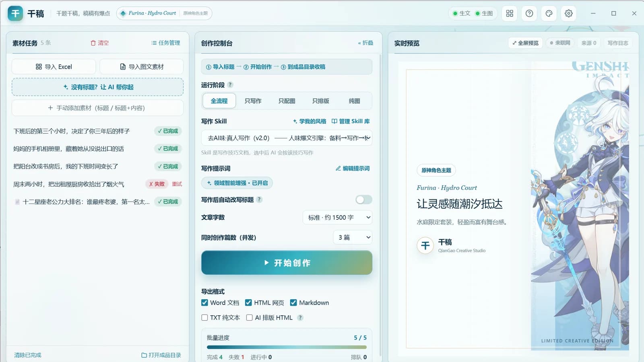Open the settings gear icon
Screen dimensions: 644x362
coord(569,13)
